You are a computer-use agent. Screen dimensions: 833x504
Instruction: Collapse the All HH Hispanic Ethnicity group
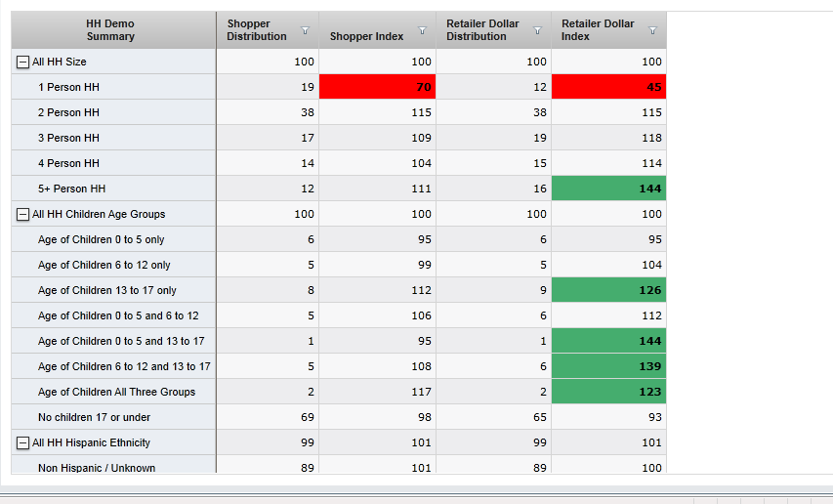pos(22,442)
